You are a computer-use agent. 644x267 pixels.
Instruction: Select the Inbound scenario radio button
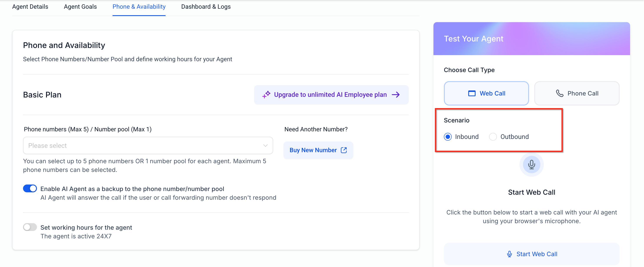click(x=448, y=137)
